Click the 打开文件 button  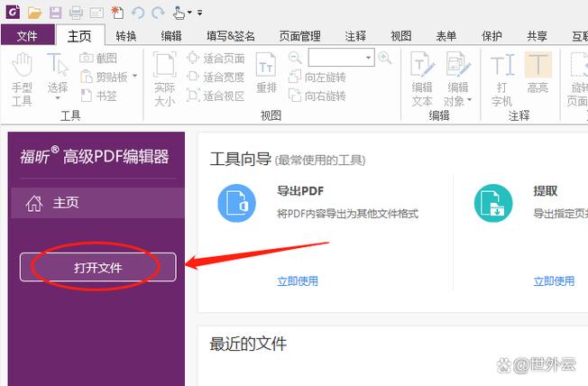click(x=98, y=267)
